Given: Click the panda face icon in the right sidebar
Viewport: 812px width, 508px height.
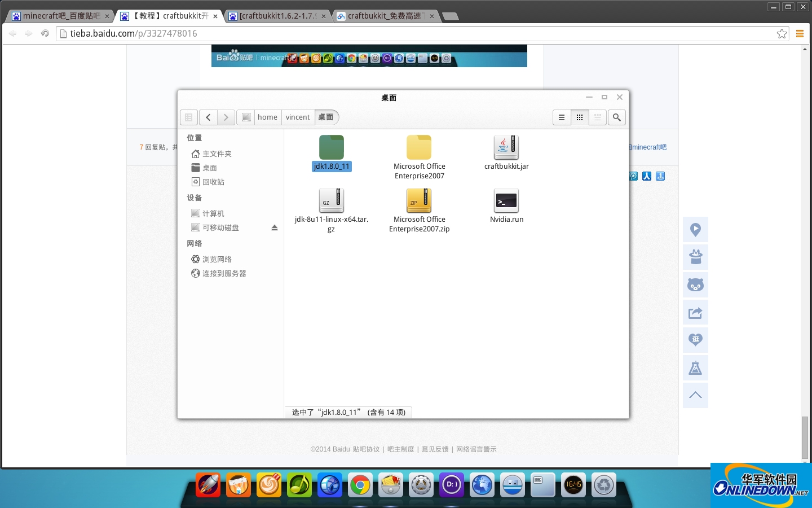Looking at the screenshot, I should (695, 285).
